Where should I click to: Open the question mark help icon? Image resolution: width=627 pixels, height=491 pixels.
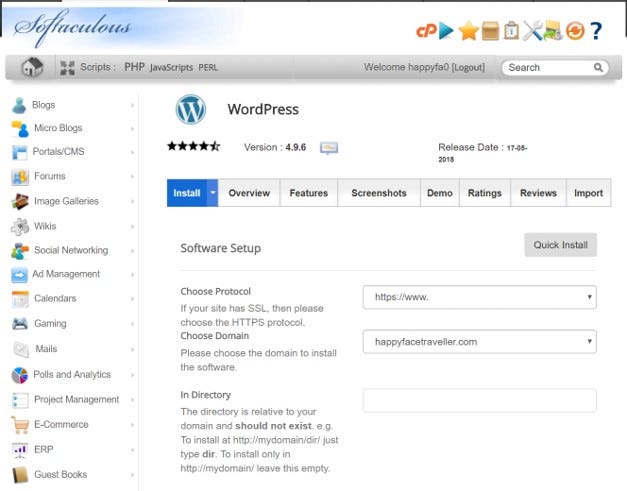[596, 31]
